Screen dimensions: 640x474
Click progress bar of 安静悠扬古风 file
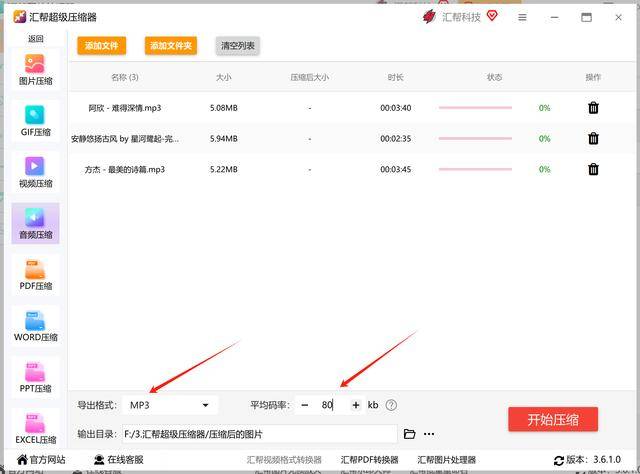475,138
